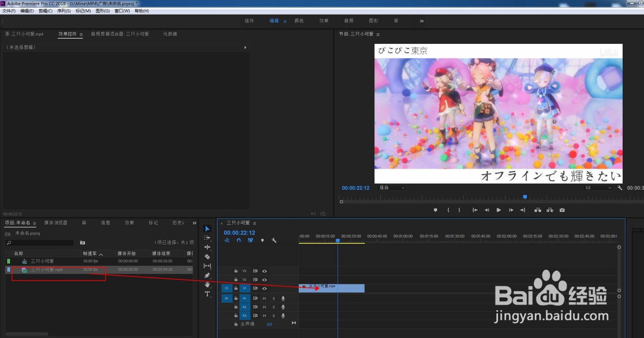The height and width of the screenshot is (338, 644).
Task: Click the Add Marker button in Program monitor
Action: (436, 210)
